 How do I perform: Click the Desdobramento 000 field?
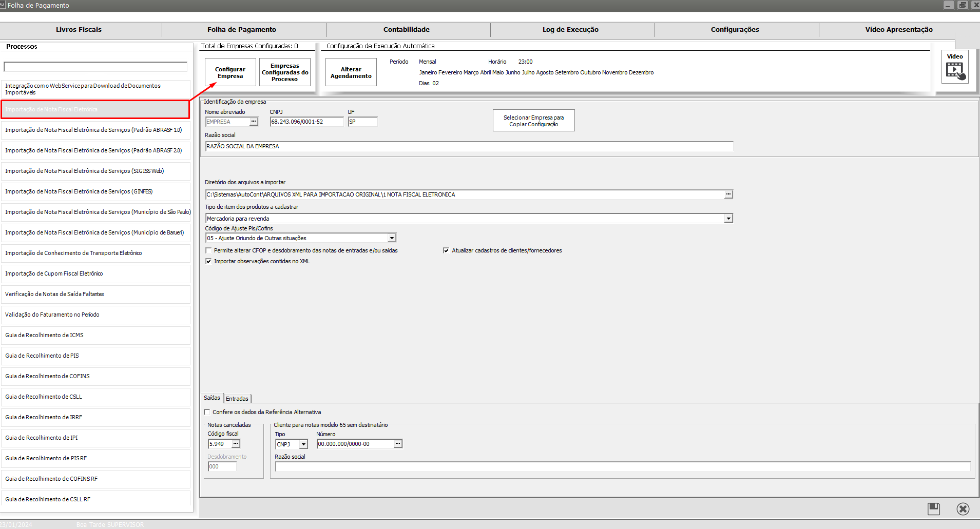tap(222, 466)
